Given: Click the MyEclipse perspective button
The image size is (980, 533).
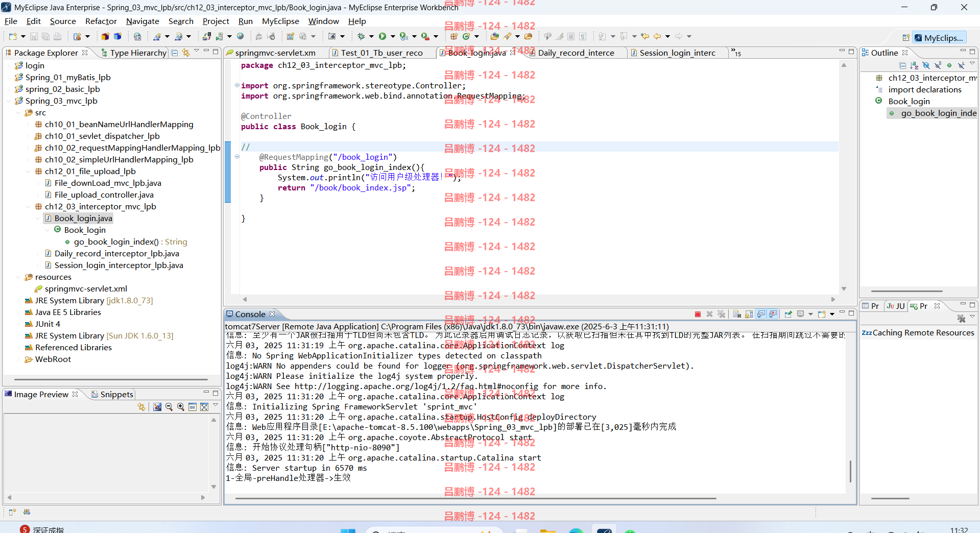Looking at the screenshot, I should point(939,38).
